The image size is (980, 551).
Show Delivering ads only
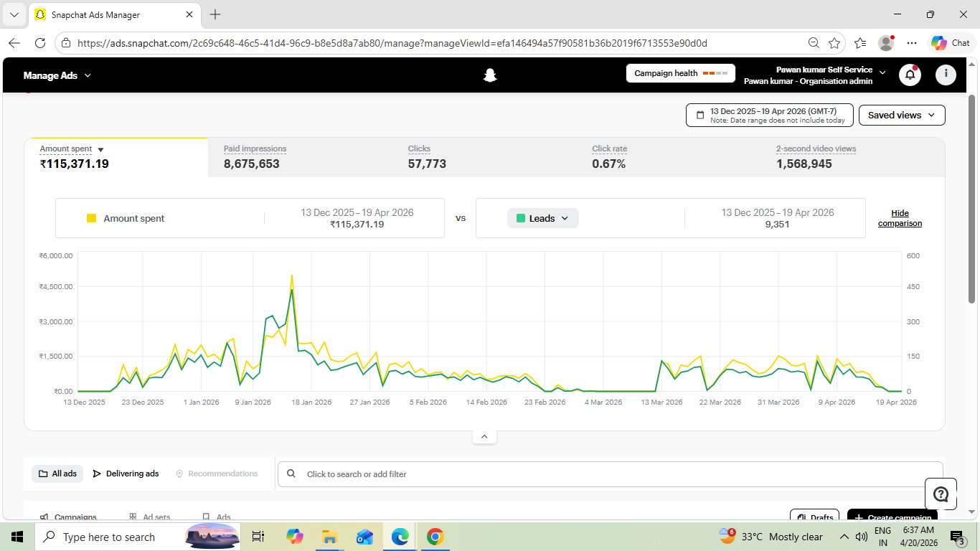[x=126, y=474]
